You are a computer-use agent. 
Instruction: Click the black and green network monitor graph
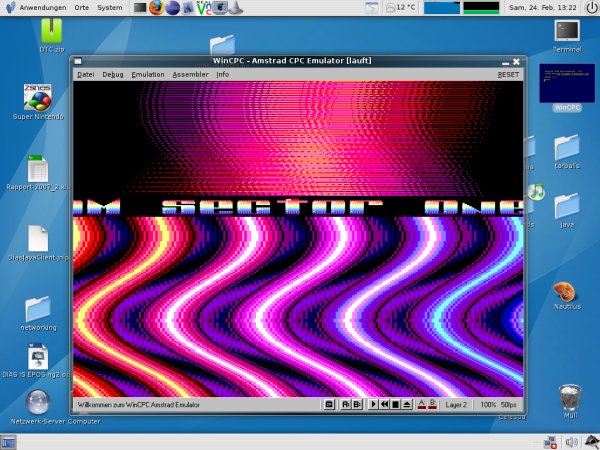coord(481,8)
